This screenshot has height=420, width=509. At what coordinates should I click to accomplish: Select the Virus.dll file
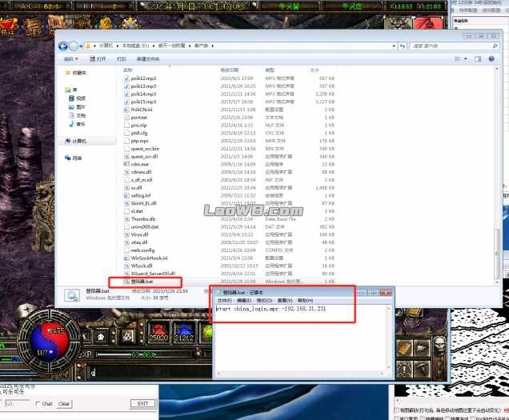139,234
